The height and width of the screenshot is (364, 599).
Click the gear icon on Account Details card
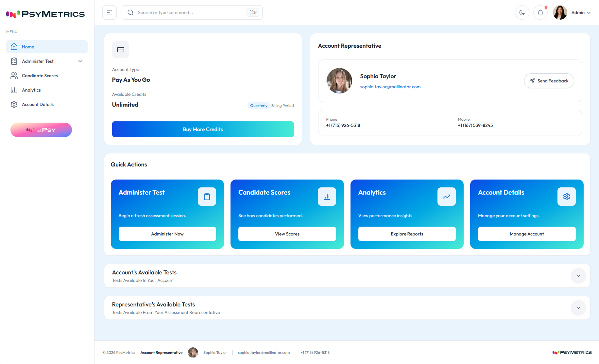(x=566, y=197)
